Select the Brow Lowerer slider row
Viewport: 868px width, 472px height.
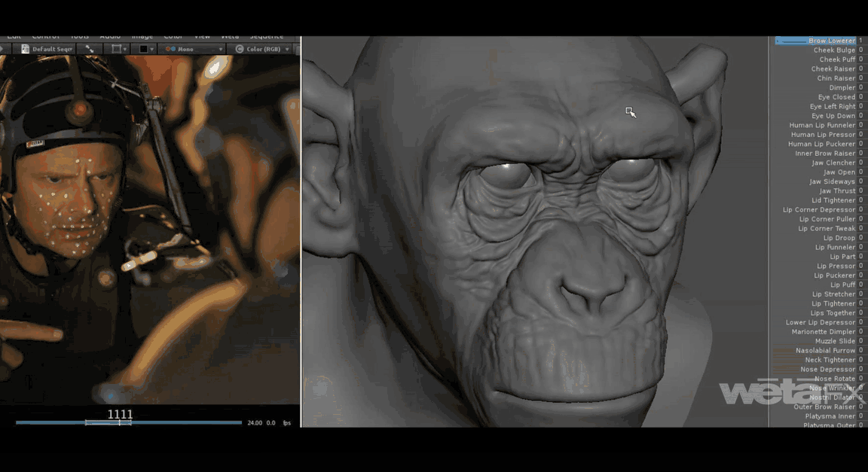point(817,41)
